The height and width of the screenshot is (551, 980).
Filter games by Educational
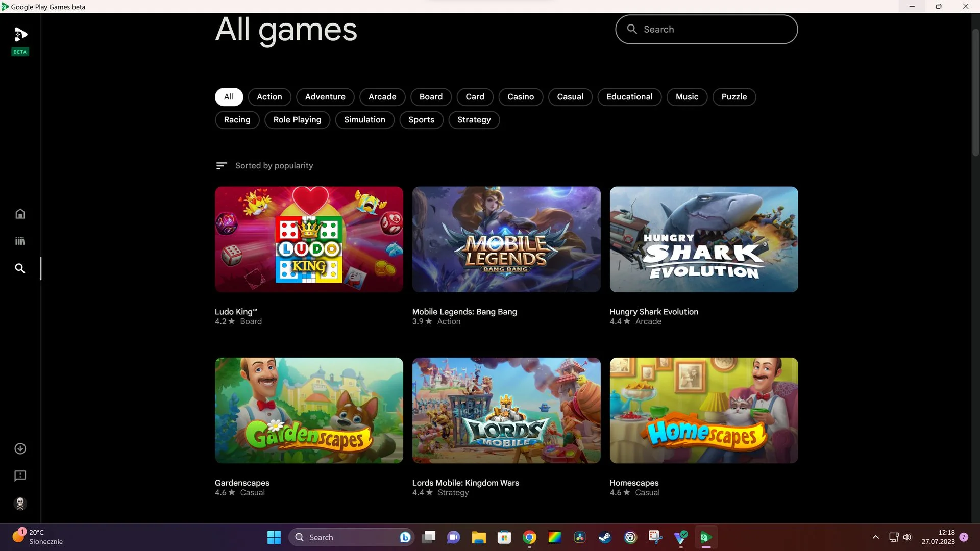629,97
